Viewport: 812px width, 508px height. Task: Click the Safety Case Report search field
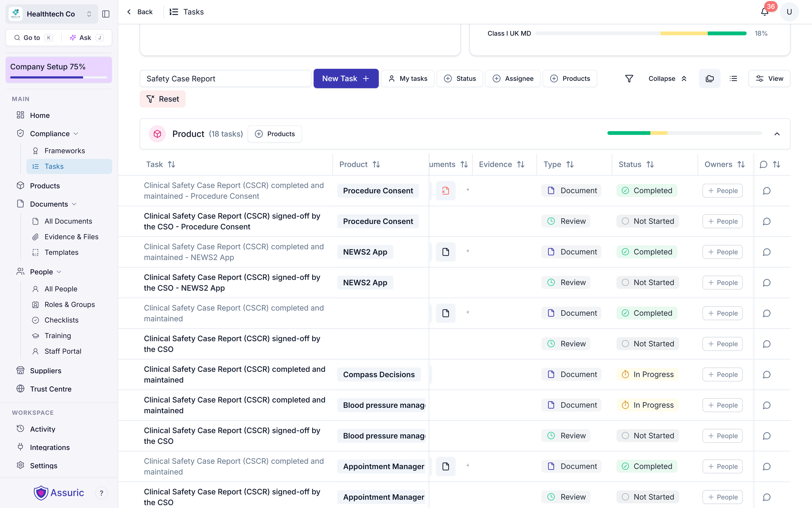(225, 79)
